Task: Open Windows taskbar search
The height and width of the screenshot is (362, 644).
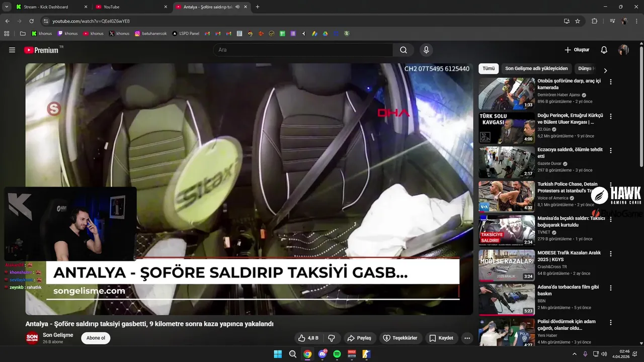Action: point(293,354)
